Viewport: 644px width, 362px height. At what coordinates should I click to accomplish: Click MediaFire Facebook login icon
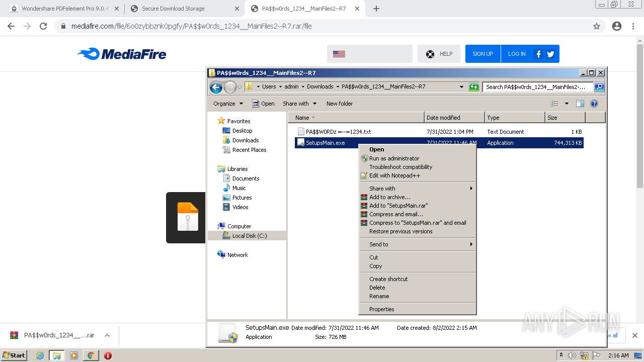point(538,54)
